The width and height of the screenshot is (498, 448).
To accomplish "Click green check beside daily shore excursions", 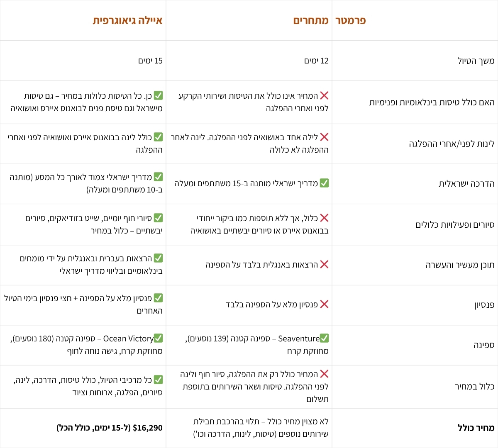I will [158, 218].
